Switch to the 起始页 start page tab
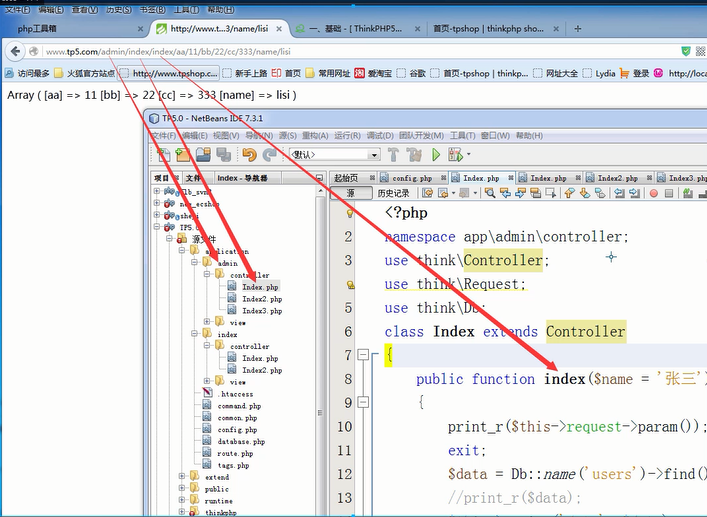 [x=346, y=178]
